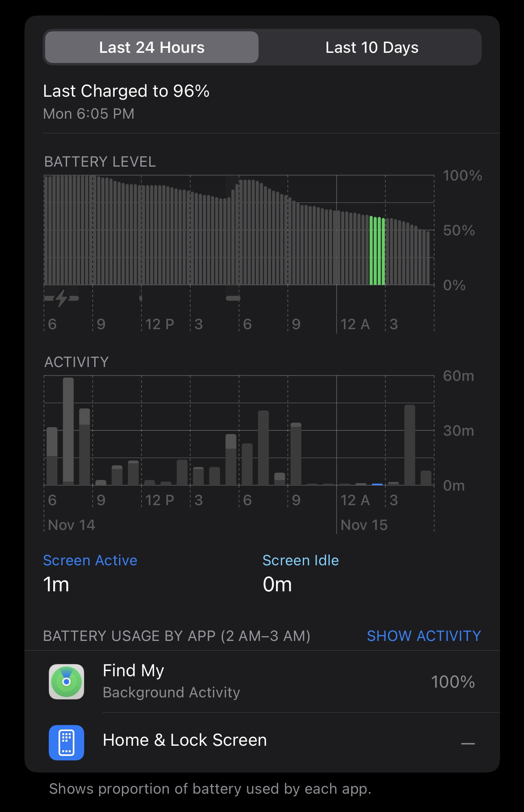Open the Find My battery usage row

click(262, 682)
